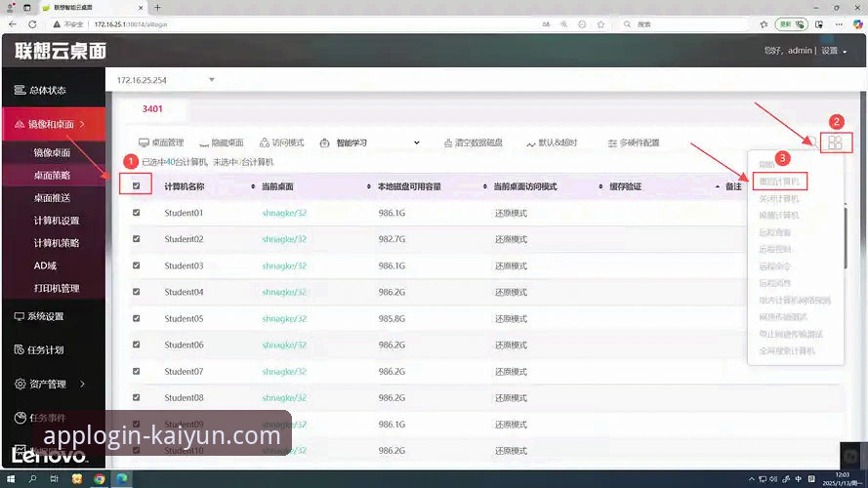Screen dimensions: 868x488
Task: Uncheck the Student06 row checkbox
Action: click(136, 345)
